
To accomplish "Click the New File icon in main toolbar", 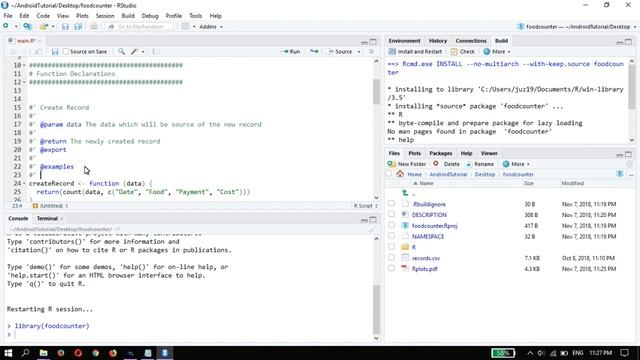I will [6, 27].
